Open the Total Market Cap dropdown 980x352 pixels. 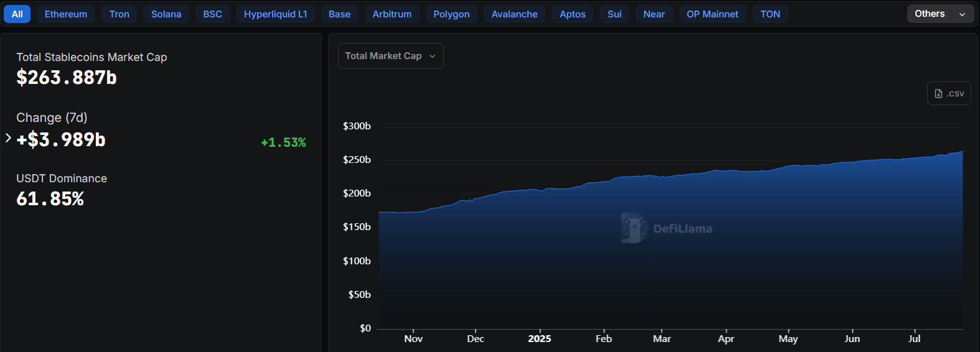(x=390, y=56)
